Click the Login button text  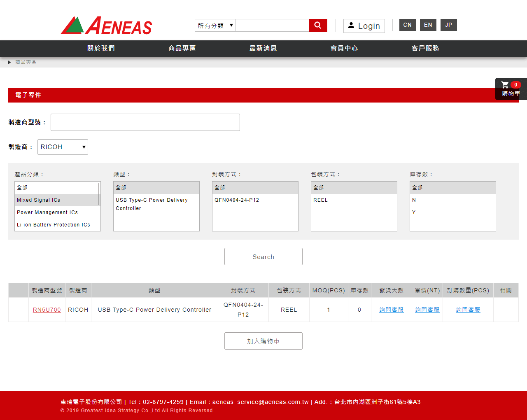click(369, 26)
